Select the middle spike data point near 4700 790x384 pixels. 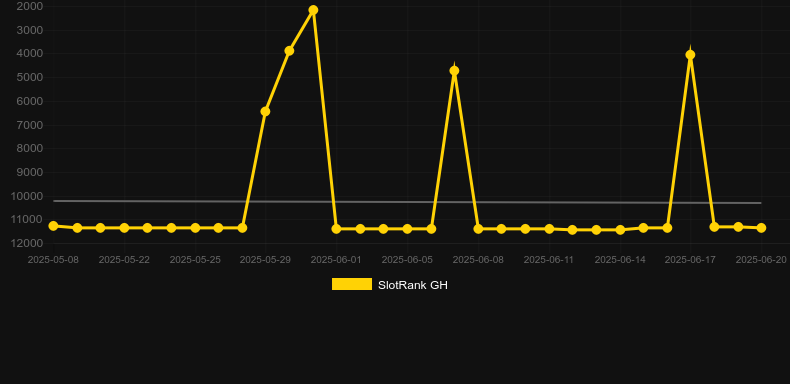tap(454, 71)
